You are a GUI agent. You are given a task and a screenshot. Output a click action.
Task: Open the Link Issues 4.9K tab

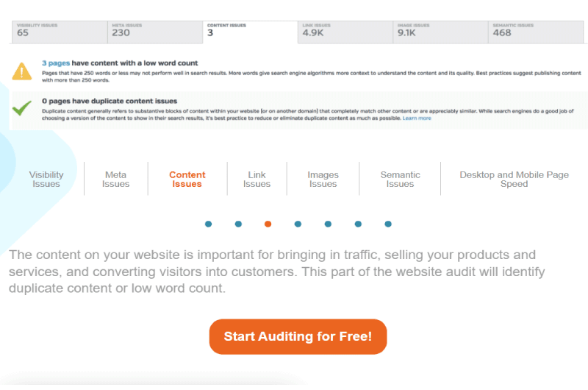(x=345, y=32)
